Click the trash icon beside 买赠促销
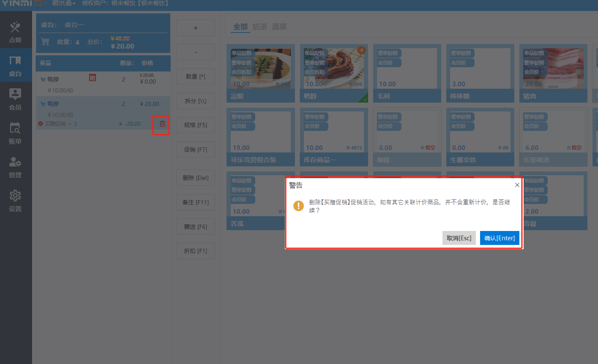 tap(162, 124)
